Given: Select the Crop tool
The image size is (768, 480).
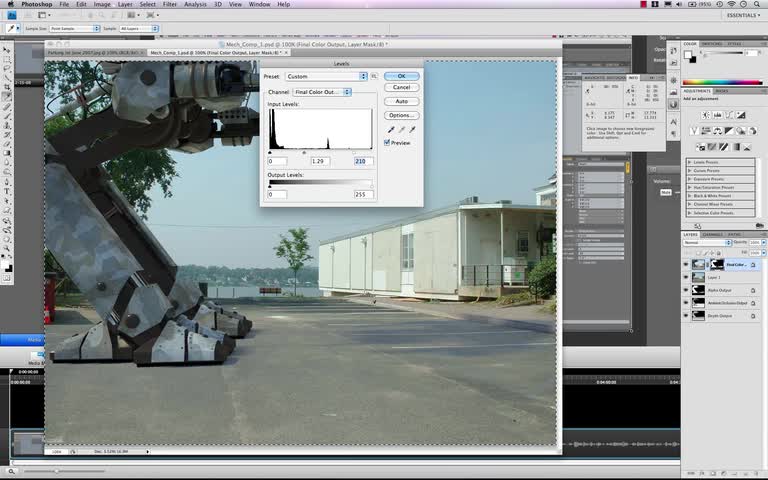Looking at the screenshot, I should [x=7, y=87].
